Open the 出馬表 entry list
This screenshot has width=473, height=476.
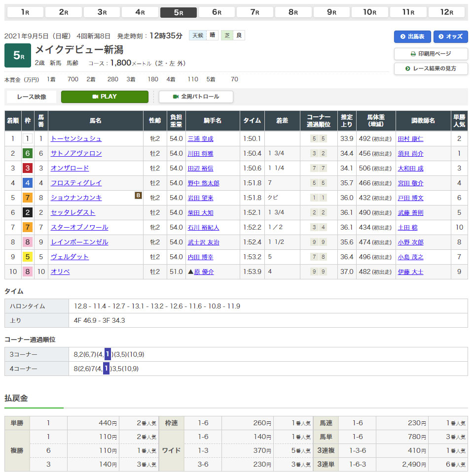point(412,36)
